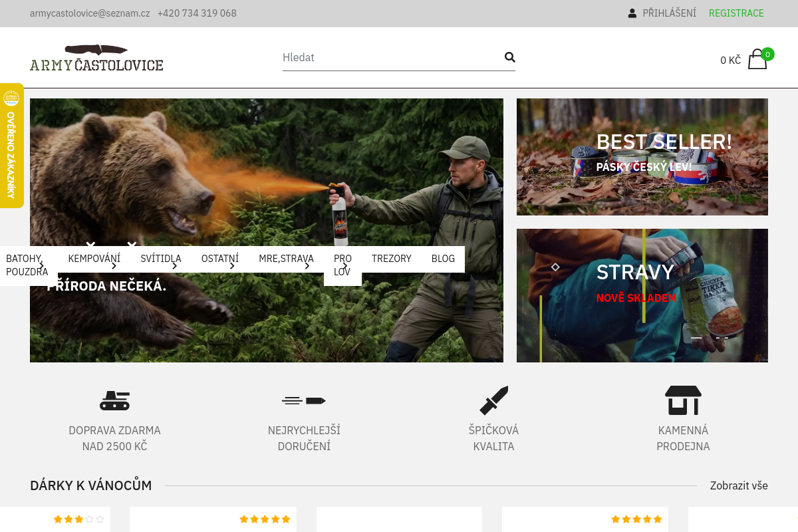Expand the MRE,Strava menu chevron
This screenshot has width=798, height=532.
click(307, 266)
